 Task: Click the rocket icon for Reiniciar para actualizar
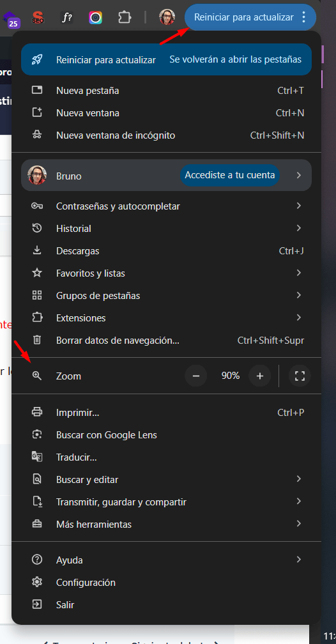pyautogui.click(x=37, y=59)
